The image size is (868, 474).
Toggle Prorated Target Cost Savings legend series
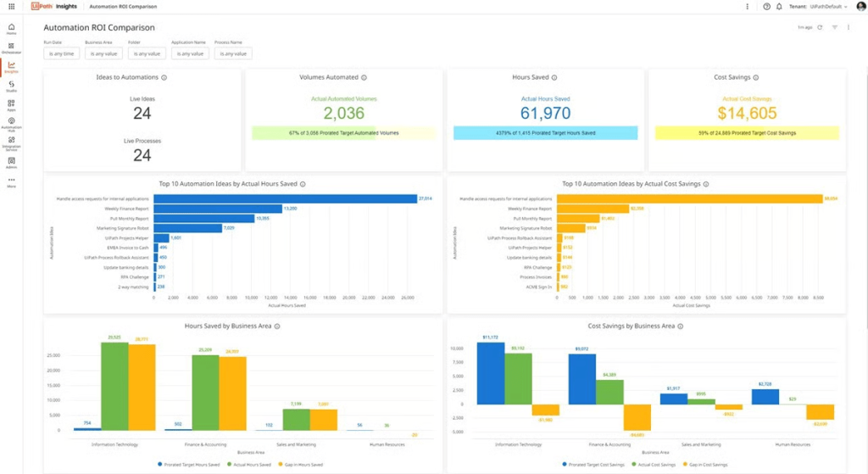click(x=593, y=465)
